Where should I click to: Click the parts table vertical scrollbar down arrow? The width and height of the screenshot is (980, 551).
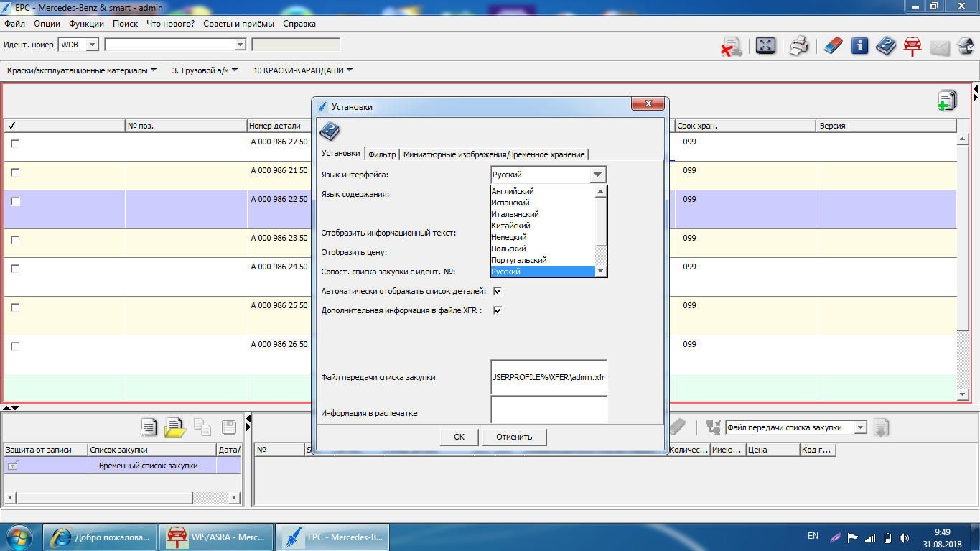point(963,394)
